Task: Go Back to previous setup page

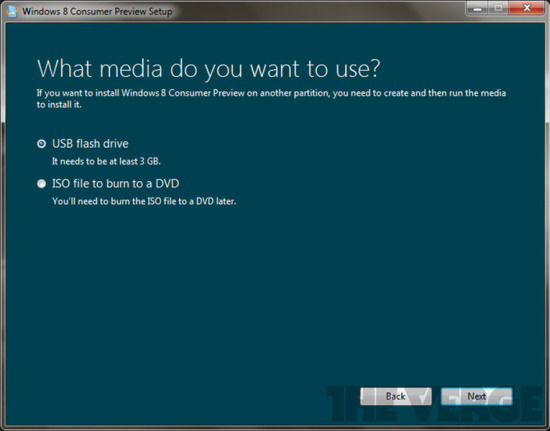Action: (x=396, y=396)
